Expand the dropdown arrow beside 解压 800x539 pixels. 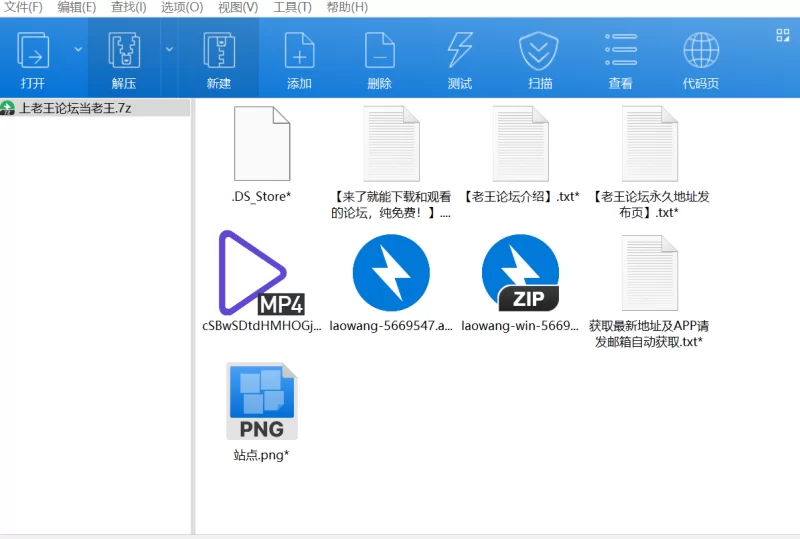pos(169,50)
